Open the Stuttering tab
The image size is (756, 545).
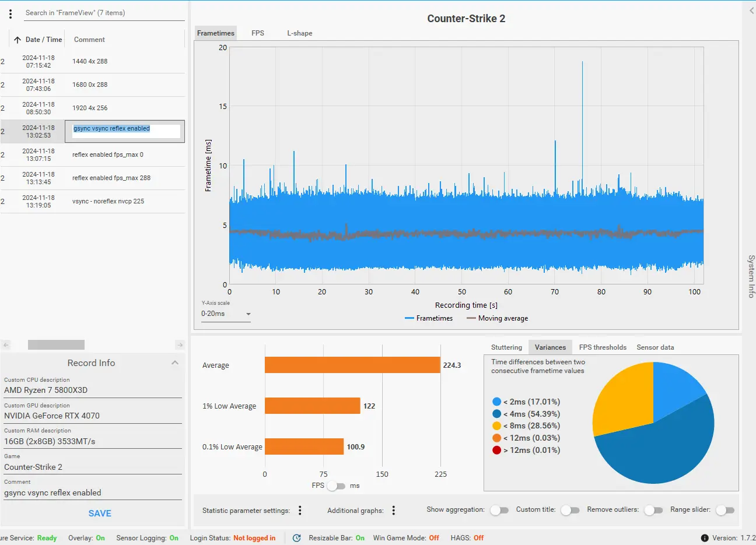506,347
